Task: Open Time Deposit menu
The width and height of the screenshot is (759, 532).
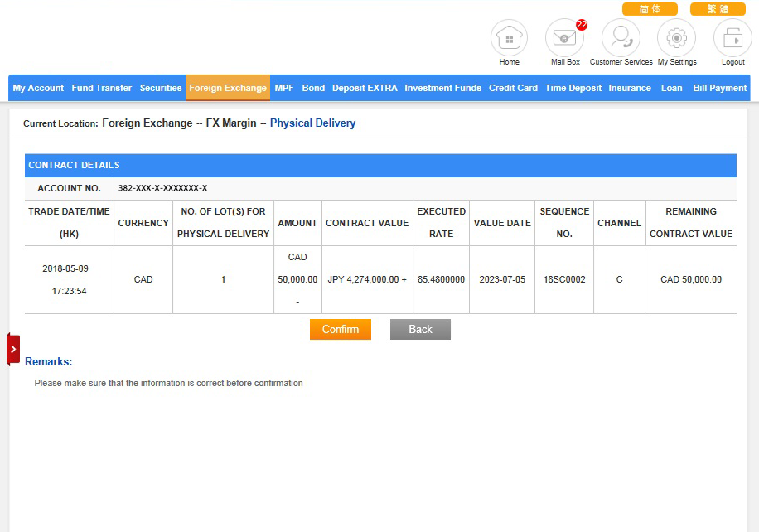Action: pyautogui.click(x=573, y=88)
